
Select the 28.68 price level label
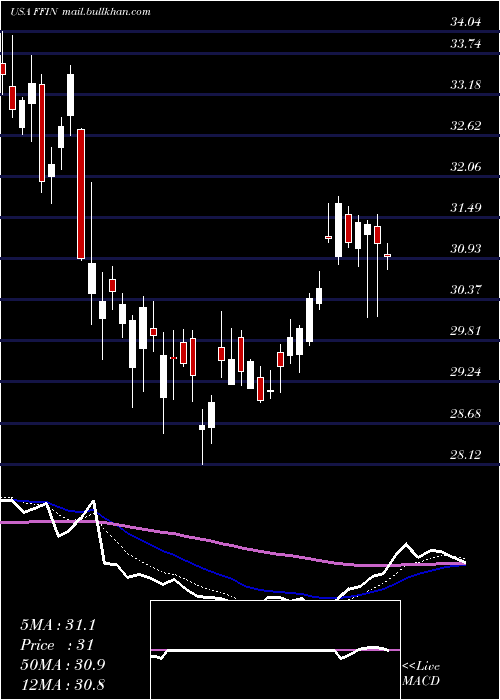click(x=466, y=413)
